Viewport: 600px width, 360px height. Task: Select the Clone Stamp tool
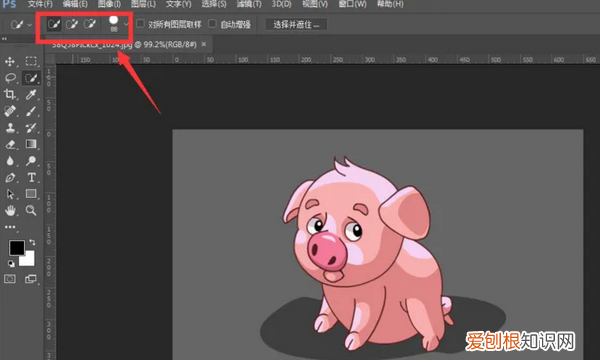click(x=10, y=127)
